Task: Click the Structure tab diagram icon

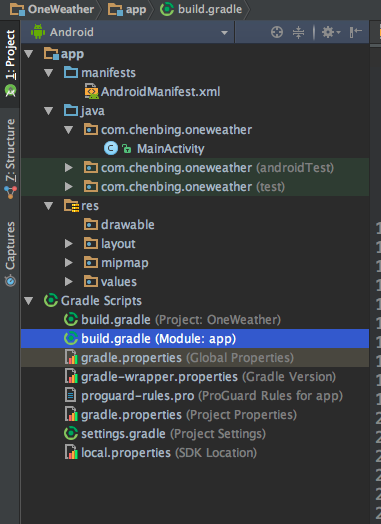Action: click(x=10, y=192)
